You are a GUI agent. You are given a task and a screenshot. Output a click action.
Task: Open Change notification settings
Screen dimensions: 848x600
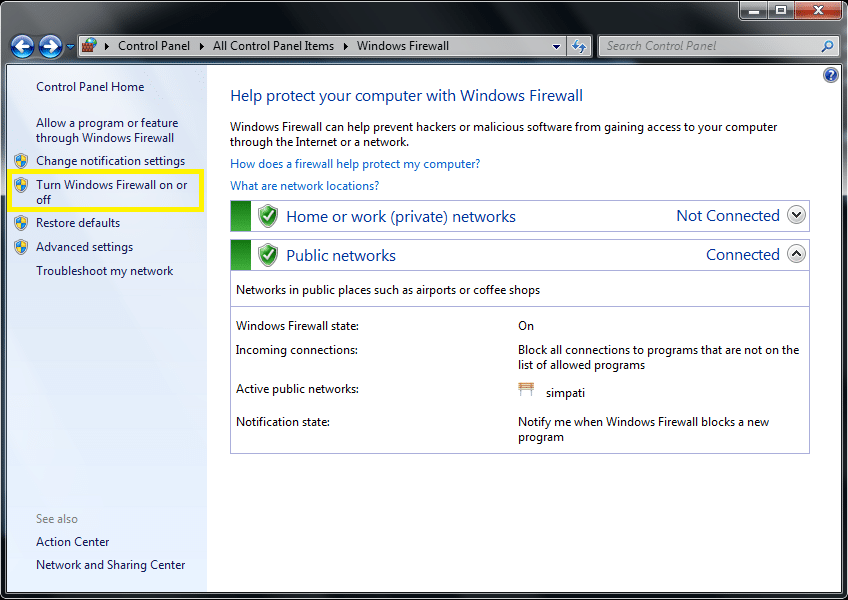tap(110, 161)
